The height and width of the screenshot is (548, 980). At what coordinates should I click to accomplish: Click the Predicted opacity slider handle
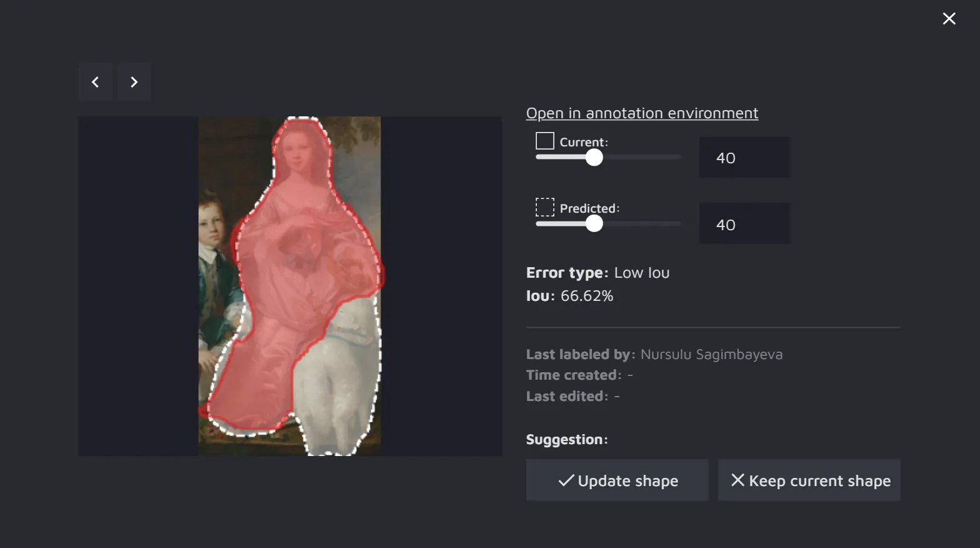pos(594,223)
